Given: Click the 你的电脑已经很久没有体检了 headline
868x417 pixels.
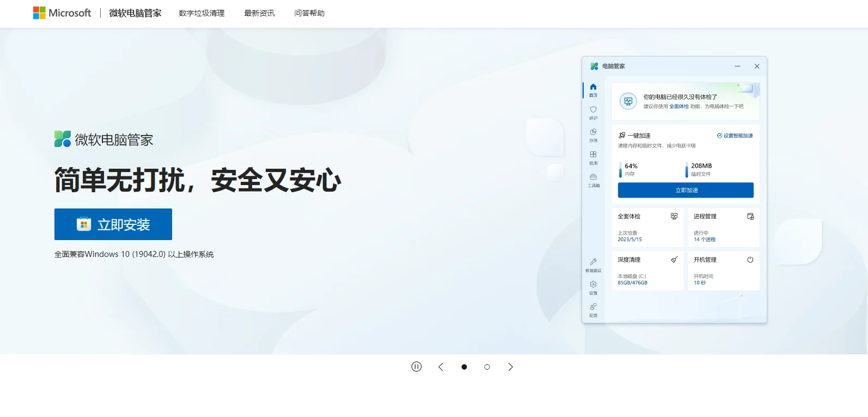Looking at the screenshot, I should tap(680, 97).
